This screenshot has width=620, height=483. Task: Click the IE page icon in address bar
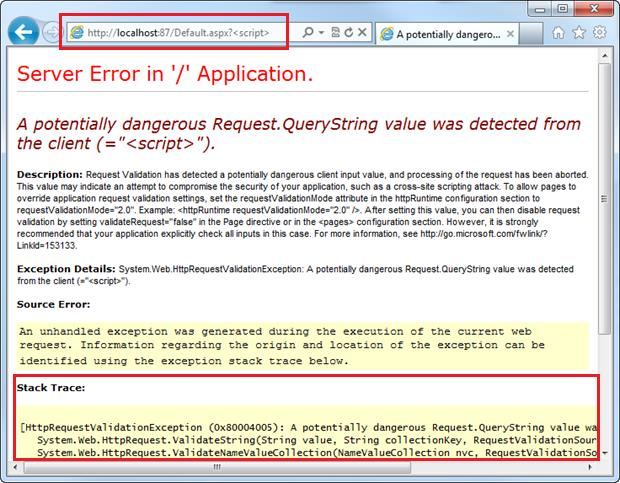(77, 33)
